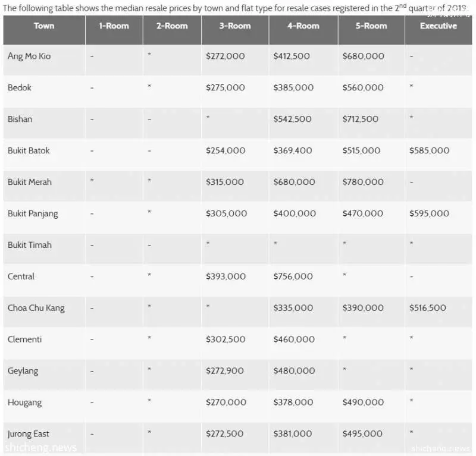Click the Town column header
Viewport: 476px width, 456px height.
44,30
